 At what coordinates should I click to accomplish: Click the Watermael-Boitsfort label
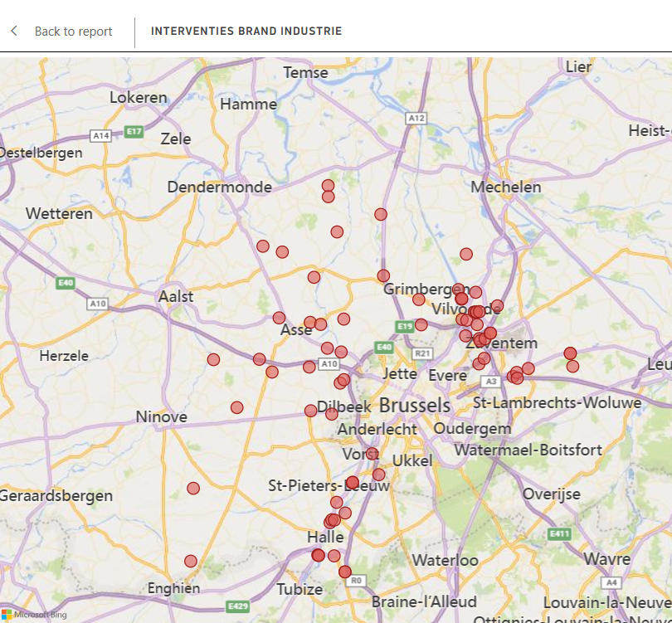528,450
